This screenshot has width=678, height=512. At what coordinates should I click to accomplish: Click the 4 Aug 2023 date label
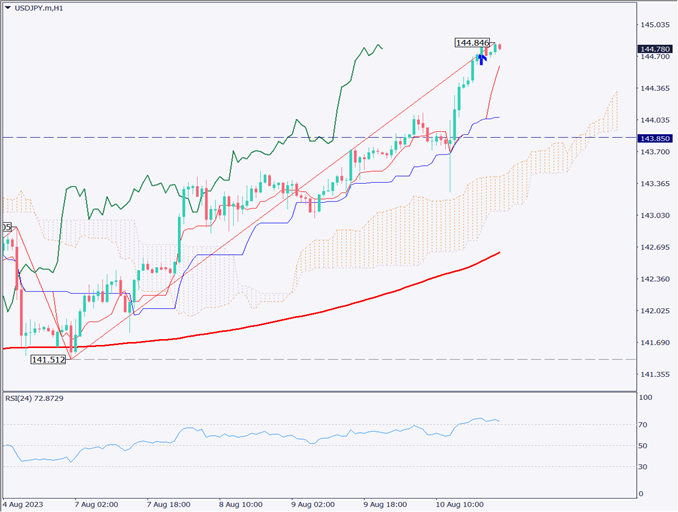(25, 505)
